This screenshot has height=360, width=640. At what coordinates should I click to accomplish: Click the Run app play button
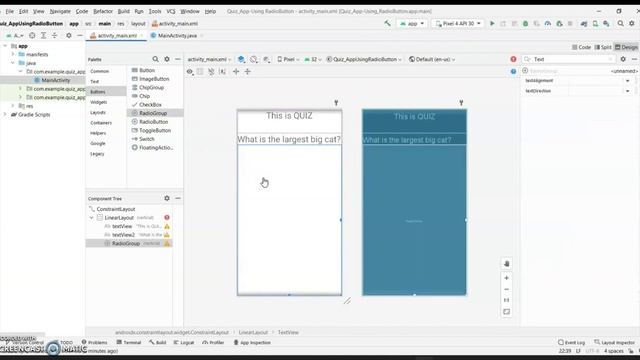(x=492, y=24)
